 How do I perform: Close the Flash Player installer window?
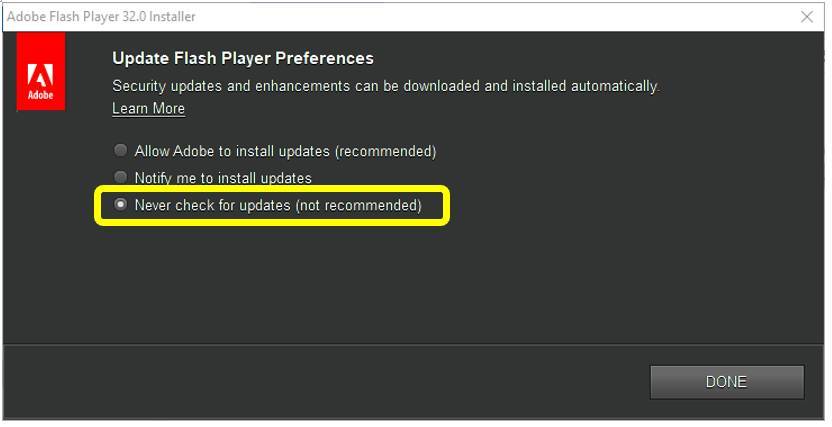coord(807,16)
